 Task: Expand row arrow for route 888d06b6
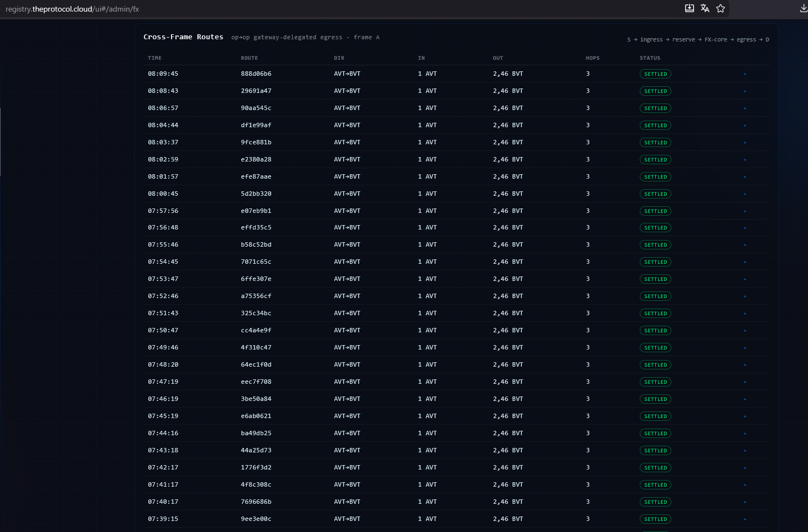[745, 74]
